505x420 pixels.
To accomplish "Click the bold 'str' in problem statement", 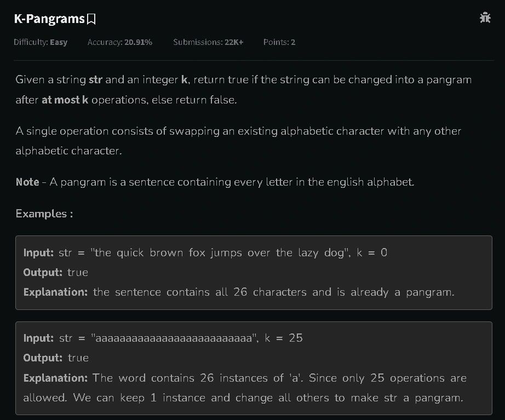I will point(95,79).
